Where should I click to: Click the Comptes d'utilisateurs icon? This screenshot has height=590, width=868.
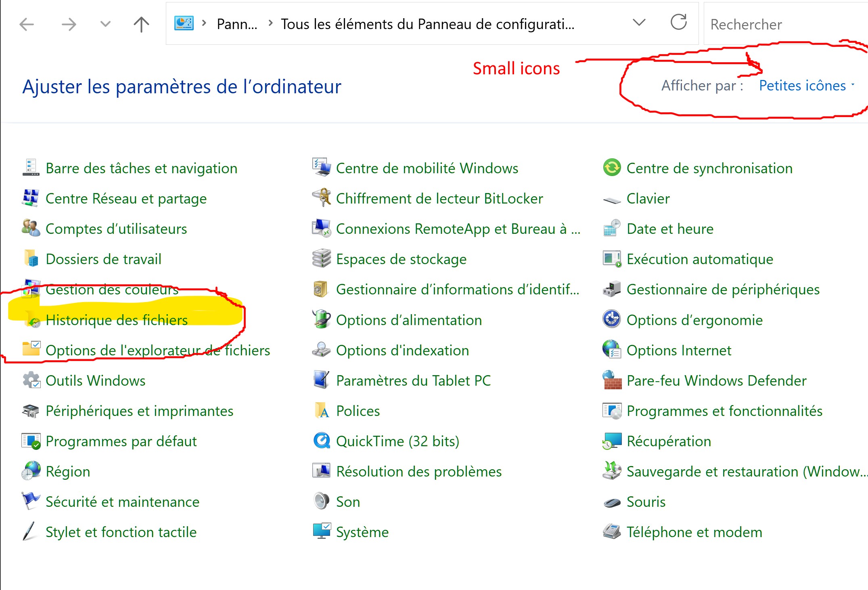(x=31, y=228)
